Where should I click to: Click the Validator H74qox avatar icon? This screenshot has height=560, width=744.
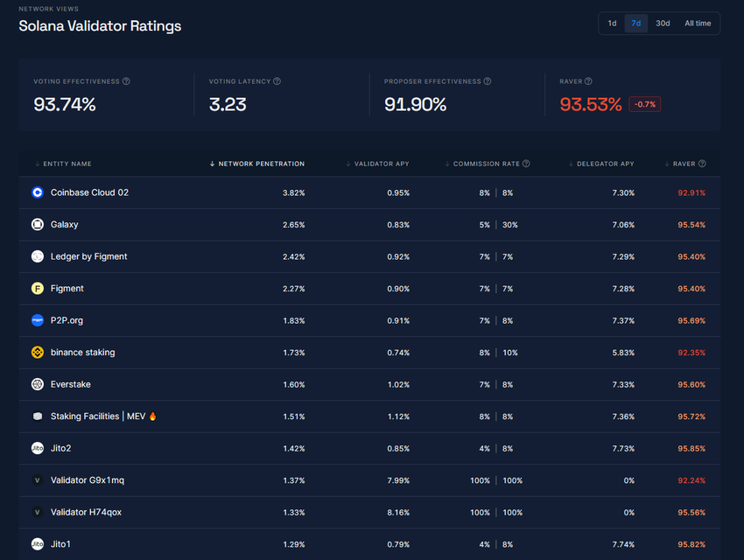click(38, 512)
